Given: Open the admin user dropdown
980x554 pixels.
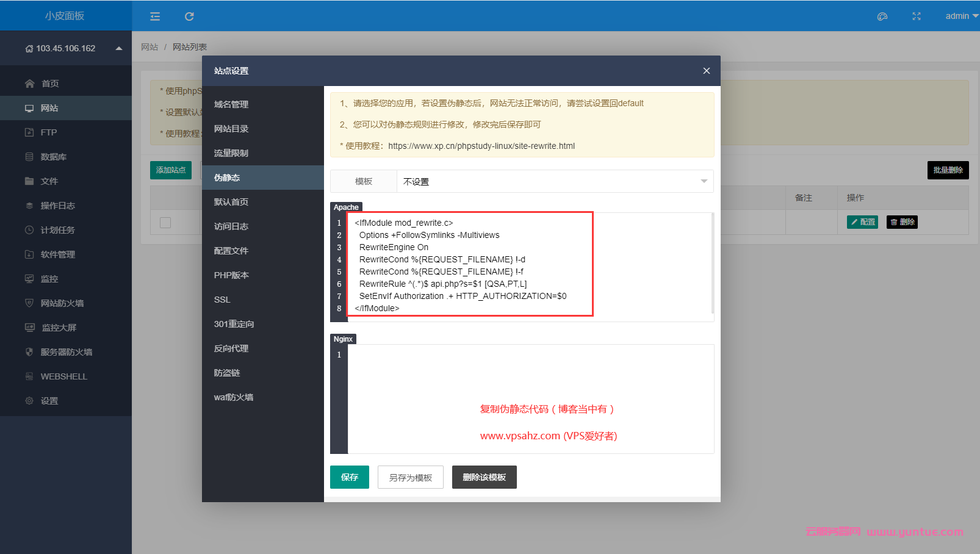Looking at the screenshot, I should point(961,16).
